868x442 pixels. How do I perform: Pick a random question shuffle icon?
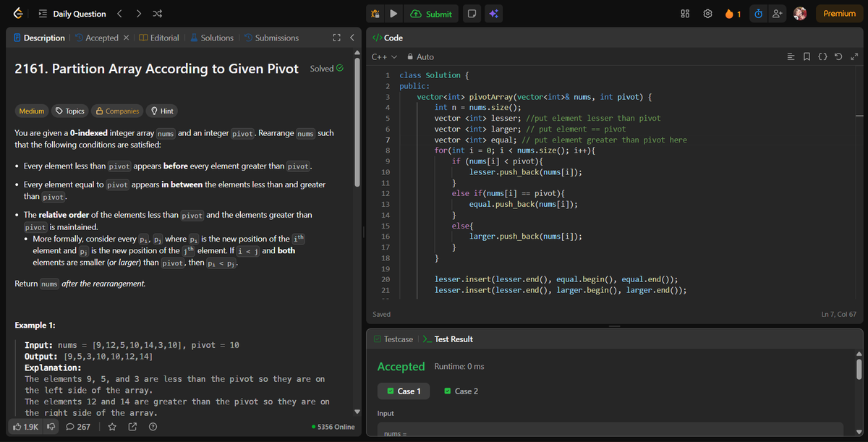[x=159, y=14]
